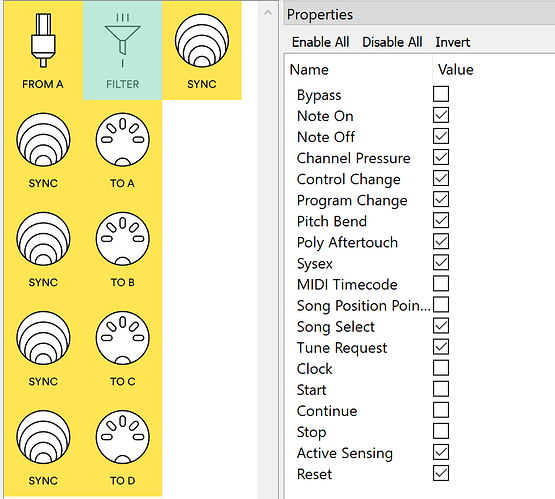The image size is (555, 499).
Task: Toggle the Clock message checkbox
Action: click(x=441, y=368)
